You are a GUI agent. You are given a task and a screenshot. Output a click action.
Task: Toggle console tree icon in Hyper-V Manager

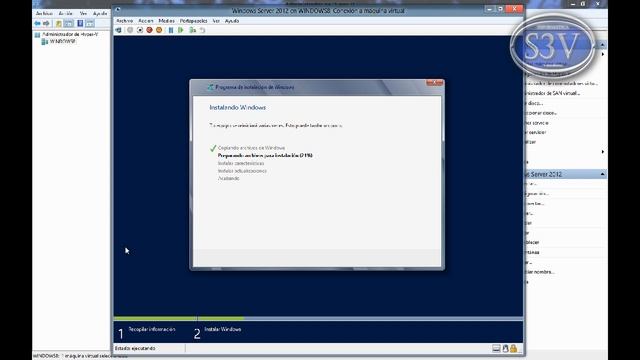tap(69, 23)
